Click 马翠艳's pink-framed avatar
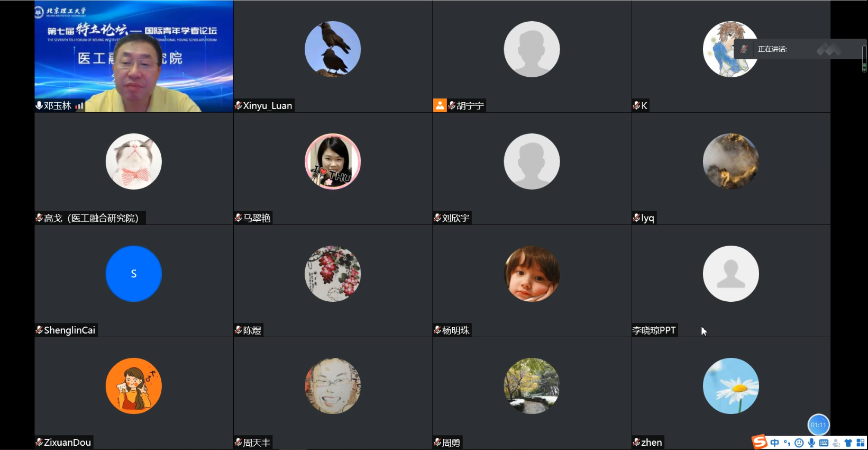This screenshot has width=868, height=450. [x=333, y=161]
